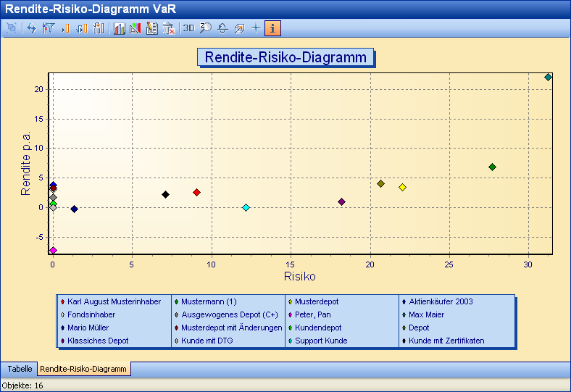Toggle the 3D chart view
571x392 pixels.
tap(188, 28)
